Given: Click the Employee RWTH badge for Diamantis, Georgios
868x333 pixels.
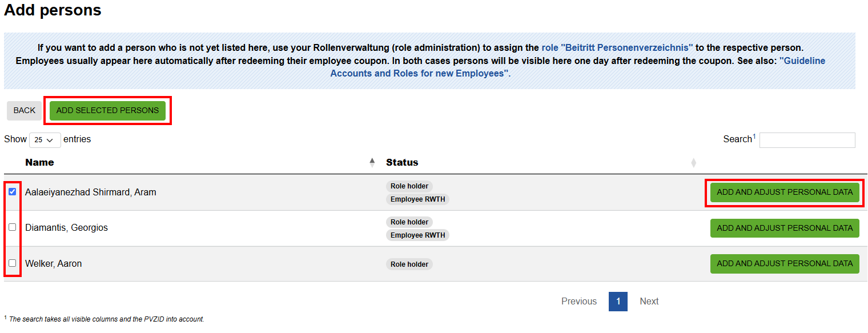Looking at the screenshot, I should click(x=417, y=235).
